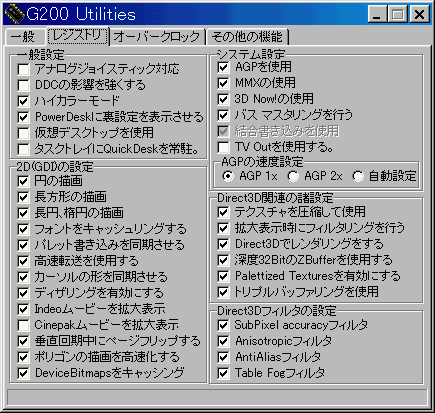Open the オーバークロック tab

point(157,37)
